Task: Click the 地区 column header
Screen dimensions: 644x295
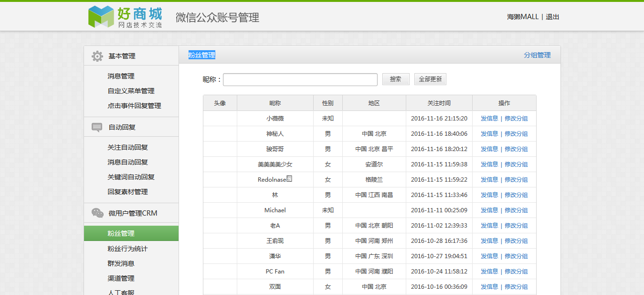Action: 374,103
